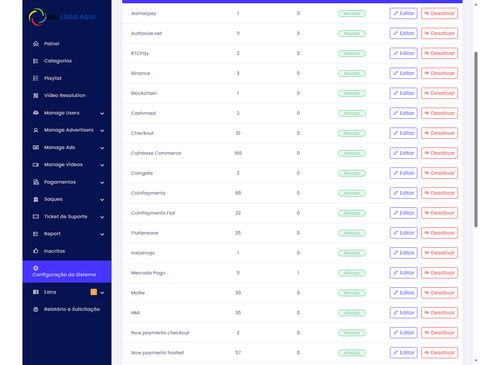The width and height of the screenshot is (500, 365).
Task: Click the Ativado badge for Aamarpay
Action: [x=352, y=14]
